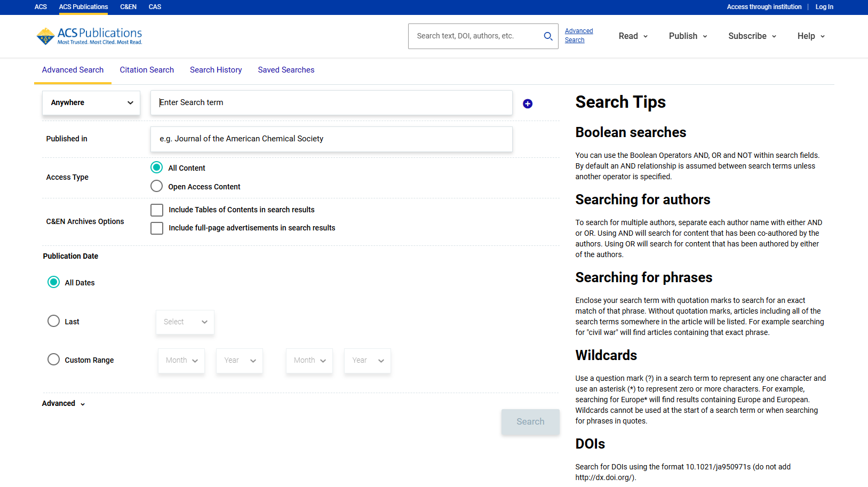Open the Saved Searches tab
Image resolution: width=868 pixels, height=487 pixels.
point(286,70)
